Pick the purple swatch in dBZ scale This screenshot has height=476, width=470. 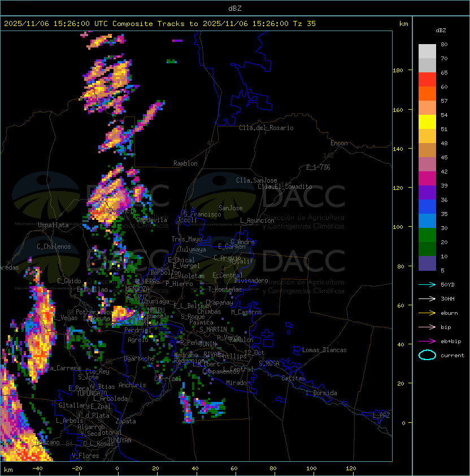pos(427,192)
